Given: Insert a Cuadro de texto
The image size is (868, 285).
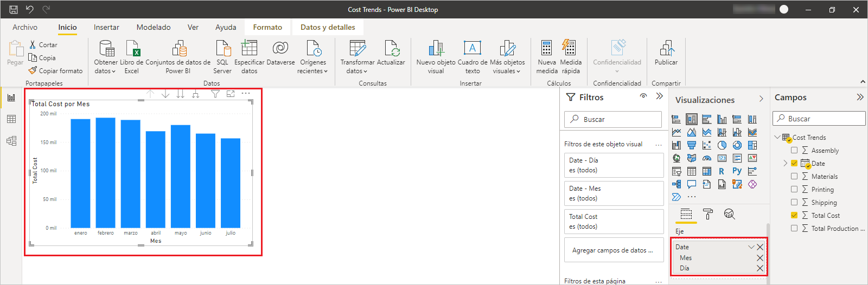Looking at the screenshot, I should tap(473, 57).
